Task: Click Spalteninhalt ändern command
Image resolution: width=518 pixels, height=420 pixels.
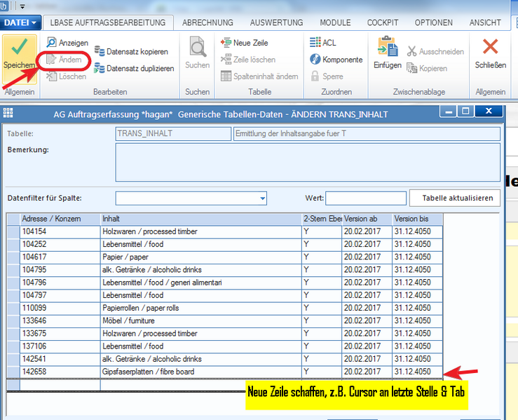Action: point(259,76)
